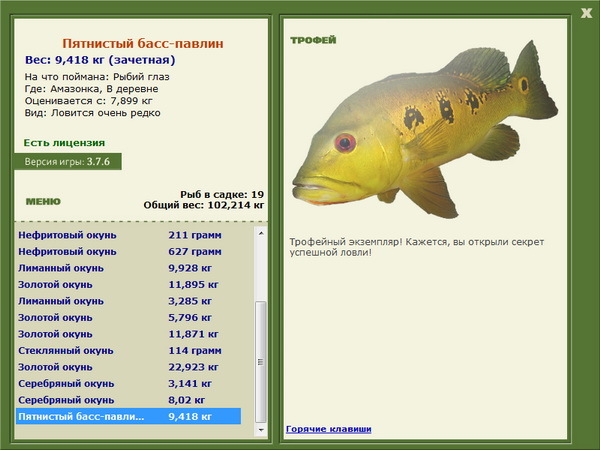The image size is (600, 450).
Task: Click the trophy fish image
Action: click(x=425, y=130)
